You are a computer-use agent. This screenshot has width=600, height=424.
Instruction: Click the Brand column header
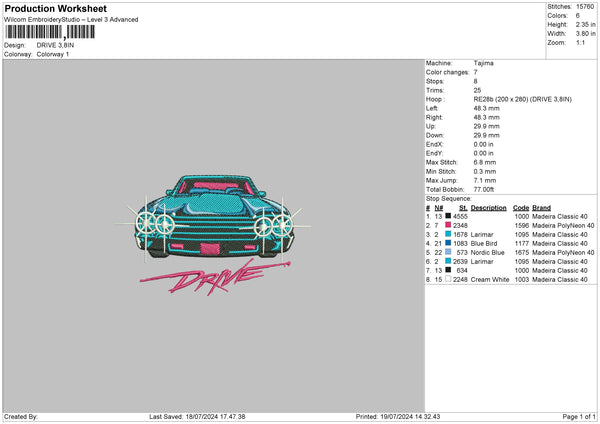[x=541, y=208]
